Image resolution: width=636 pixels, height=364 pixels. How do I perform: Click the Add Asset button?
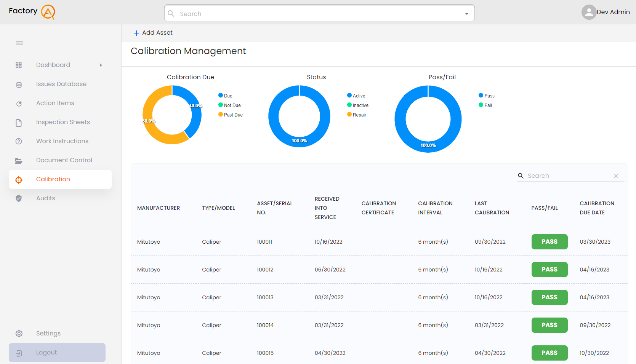click(153, 33)
